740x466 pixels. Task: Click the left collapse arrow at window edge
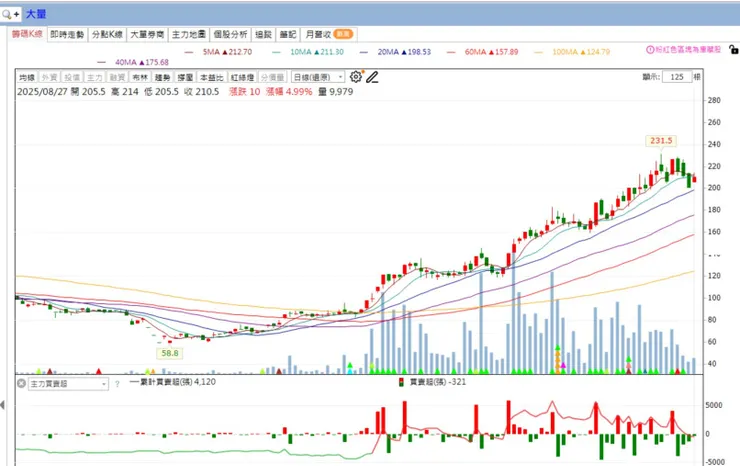[3, 405]
